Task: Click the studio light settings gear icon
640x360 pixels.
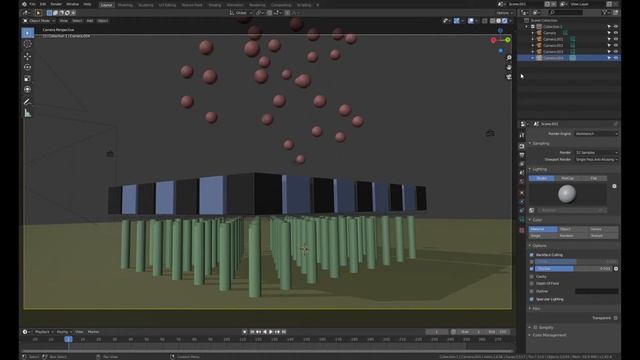Action: [x=614, y=186]
